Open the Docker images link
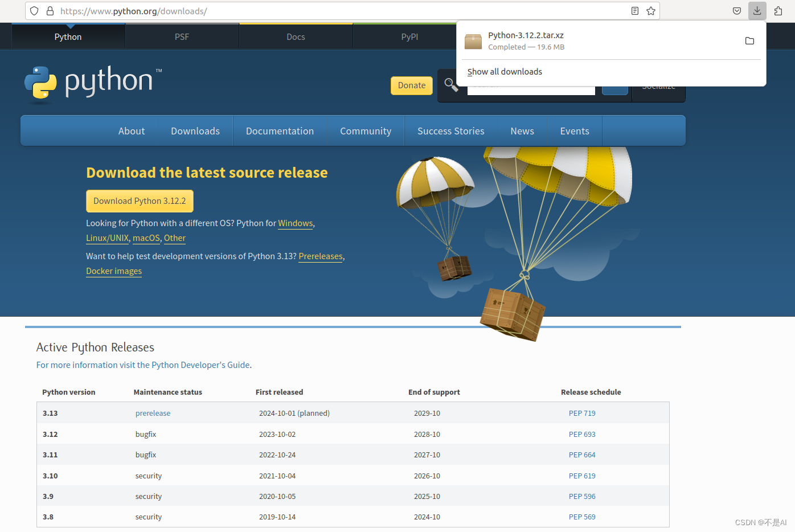The height and width of the screenshot is (532, 795). coord(114,271)
